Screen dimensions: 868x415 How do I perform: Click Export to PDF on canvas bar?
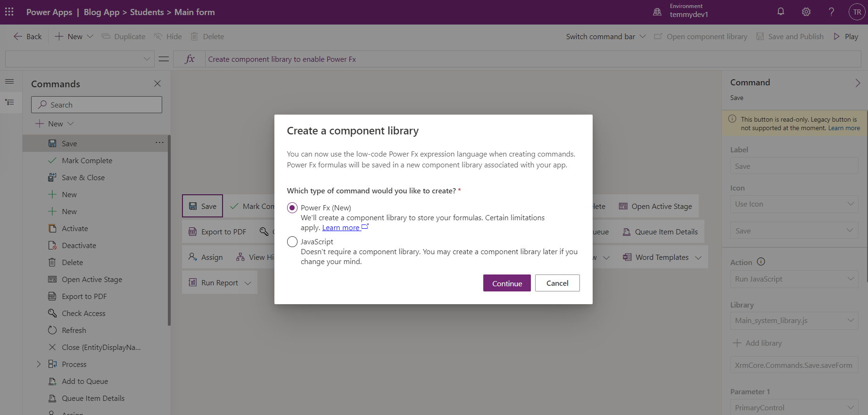[217, 232]
